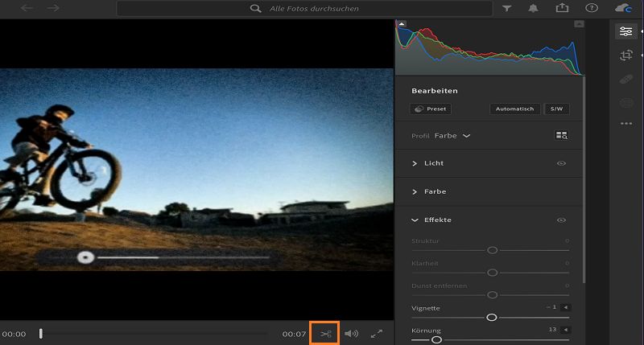Open the Profil Farbe dropdown
This screenshot has height=345, width=644.
click(452, 136)
